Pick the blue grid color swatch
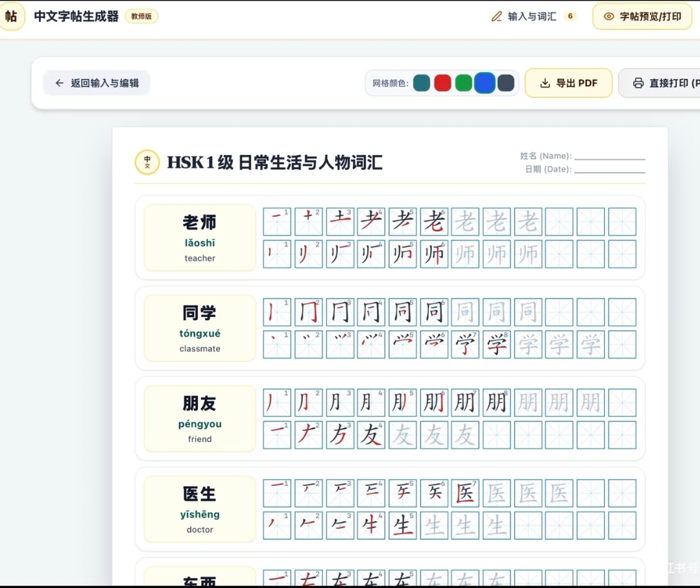Screen dimensions: 700x588 tap(485, 83)
